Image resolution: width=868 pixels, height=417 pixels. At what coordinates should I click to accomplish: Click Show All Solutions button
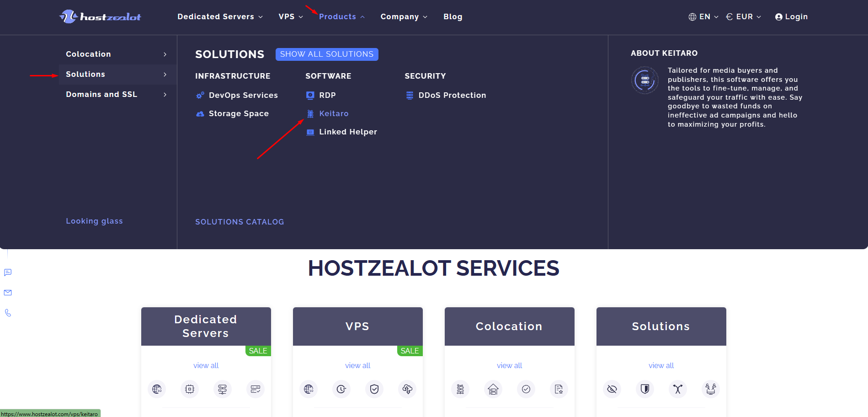(327, 54)
